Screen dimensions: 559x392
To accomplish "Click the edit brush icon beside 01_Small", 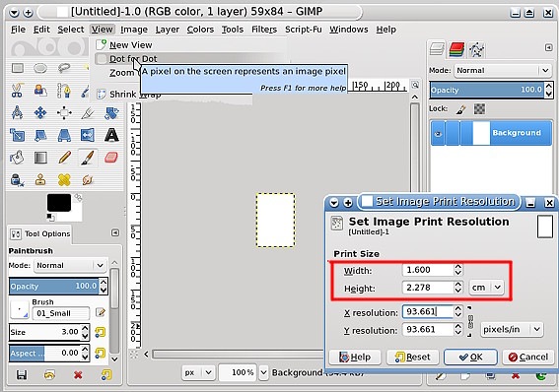I will tap(101, 313).
